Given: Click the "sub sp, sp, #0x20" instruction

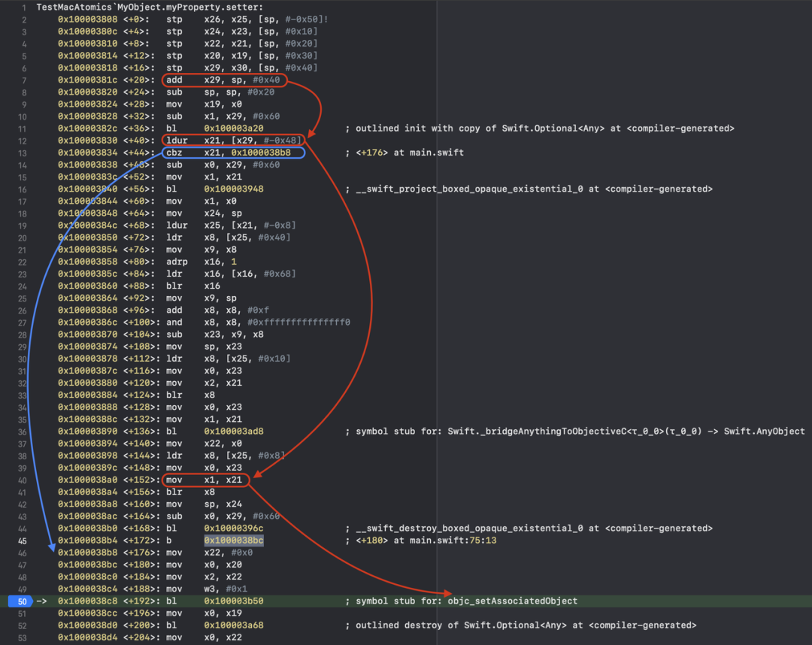Looking at the screenshot, I should [220, 92].
